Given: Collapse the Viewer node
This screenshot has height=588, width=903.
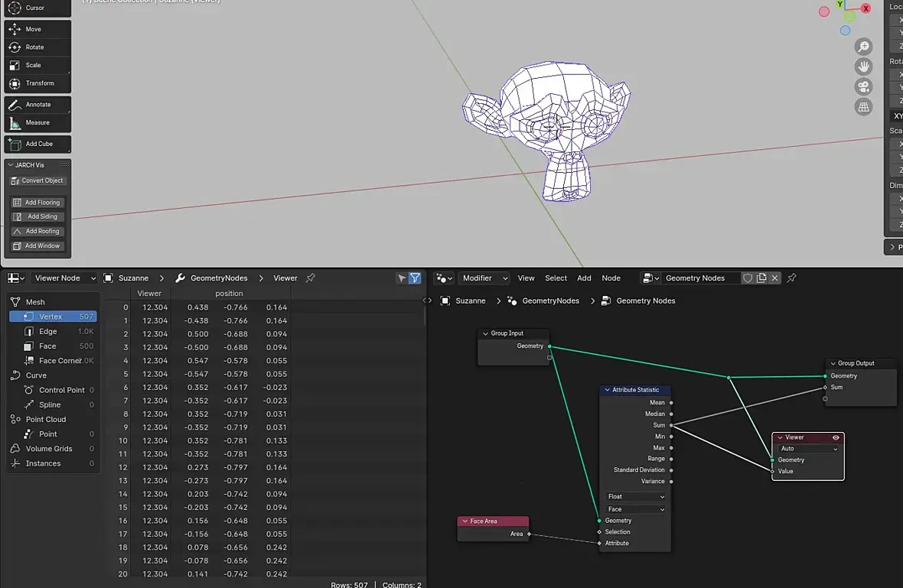Looking at the screenshot, I should pyautogui.click(x=781, y=437).
